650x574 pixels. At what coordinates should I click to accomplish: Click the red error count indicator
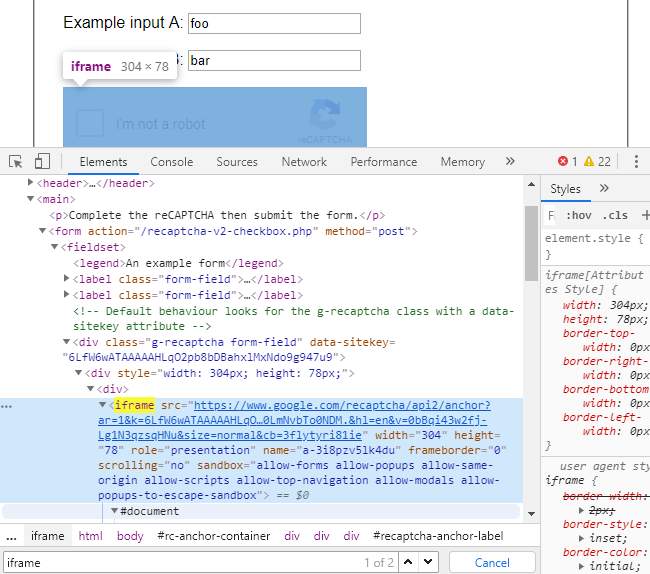(x=568, y=162)
